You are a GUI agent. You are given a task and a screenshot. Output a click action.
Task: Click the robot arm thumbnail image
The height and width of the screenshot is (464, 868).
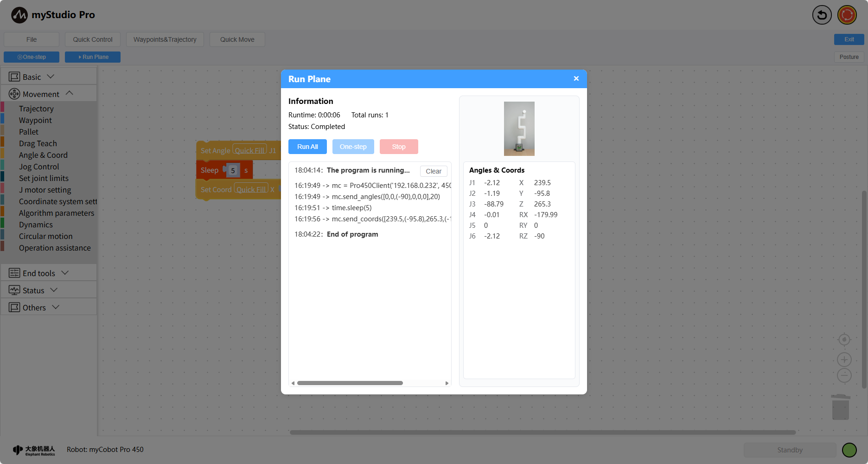coord(519,129)
